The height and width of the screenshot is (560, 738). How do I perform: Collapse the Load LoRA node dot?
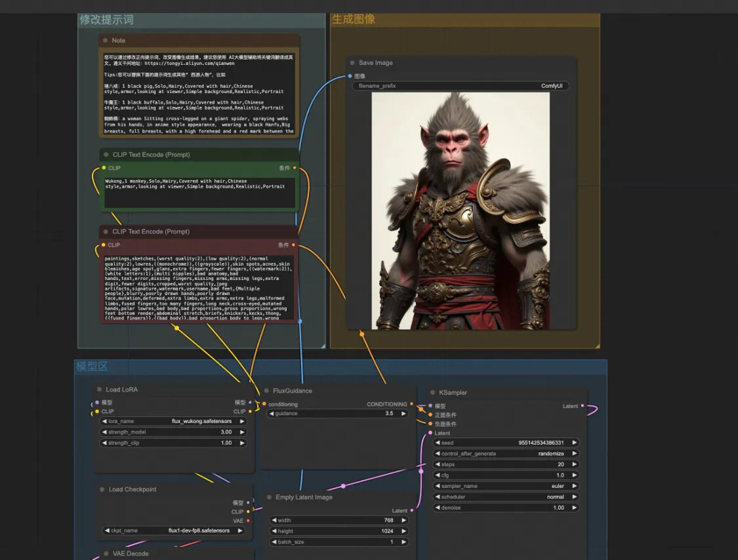(x=99, y=389)
